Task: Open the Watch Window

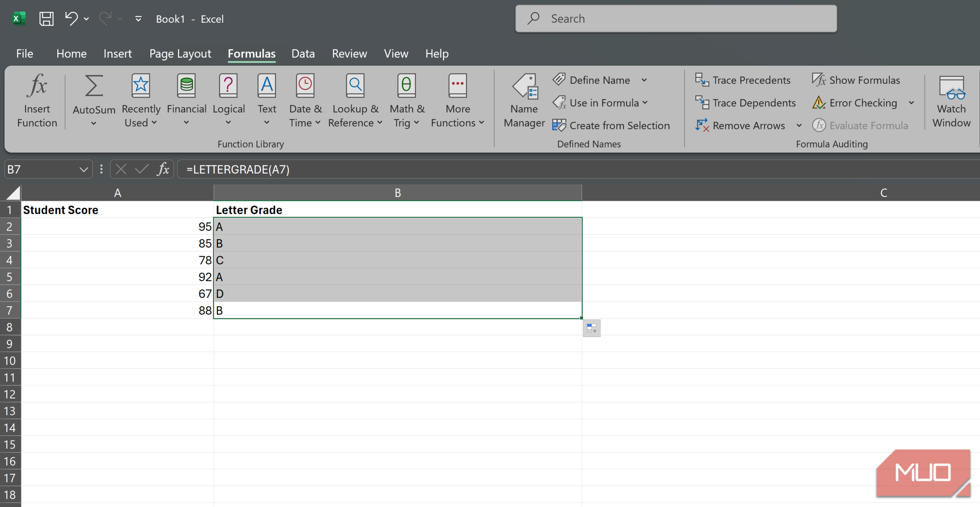Action: tap(951, 101)
